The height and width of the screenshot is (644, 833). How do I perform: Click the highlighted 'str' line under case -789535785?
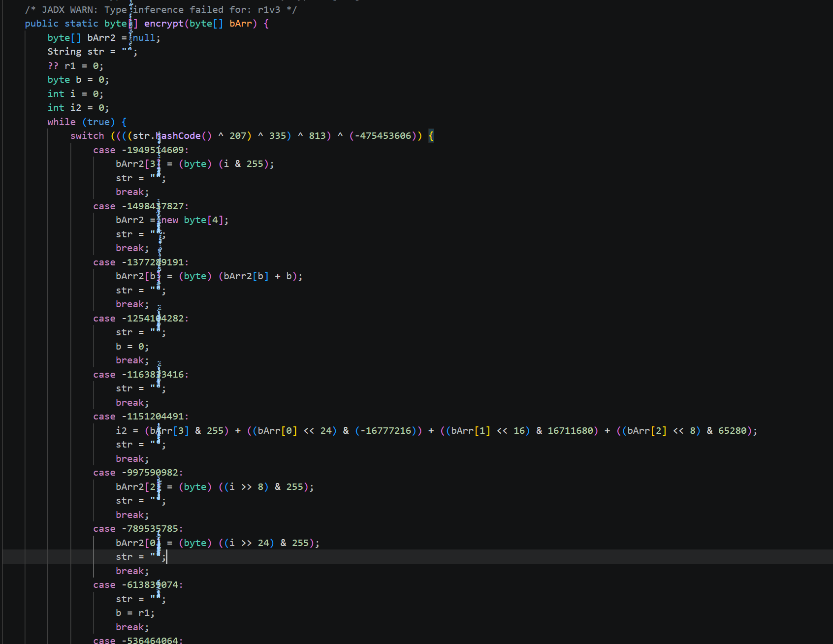coord(141,557)
